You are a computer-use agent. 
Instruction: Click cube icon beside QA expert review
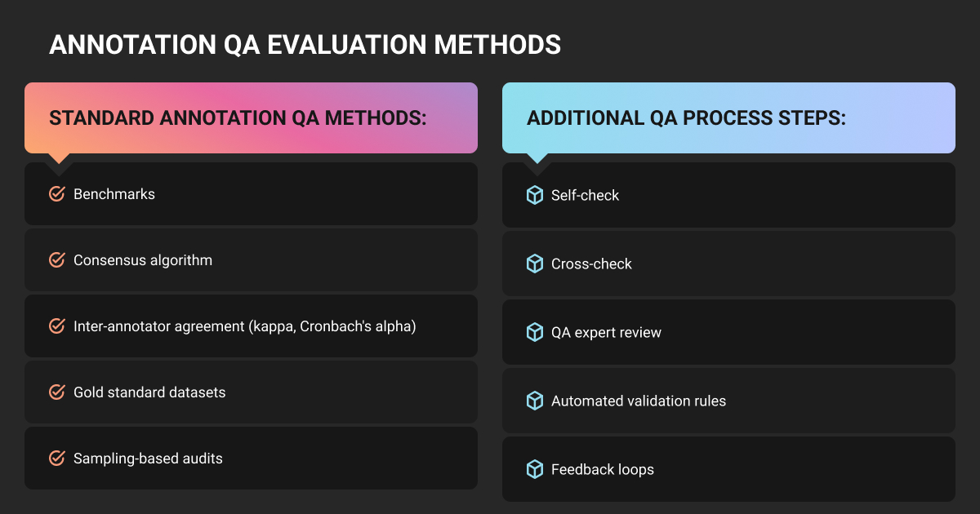pyautogui.click(x=535, y=333)
